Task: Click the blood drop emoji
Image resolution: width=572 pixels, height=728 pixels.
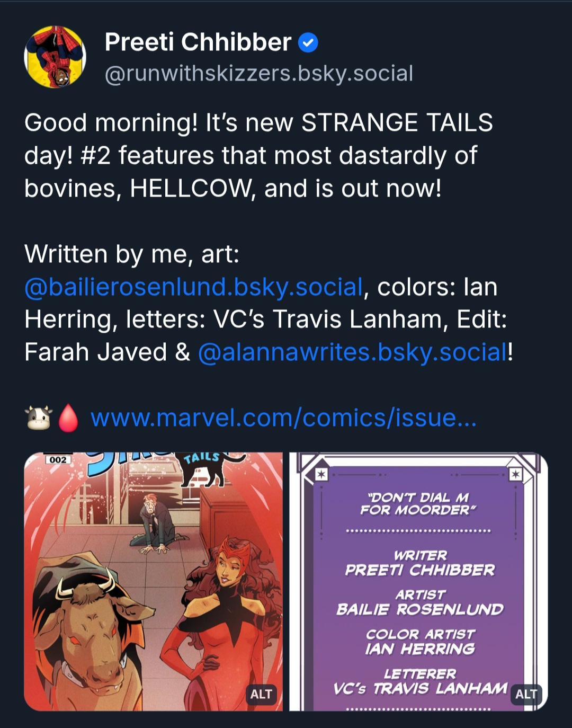Action: pyautogui.click(x=68, y=418)
